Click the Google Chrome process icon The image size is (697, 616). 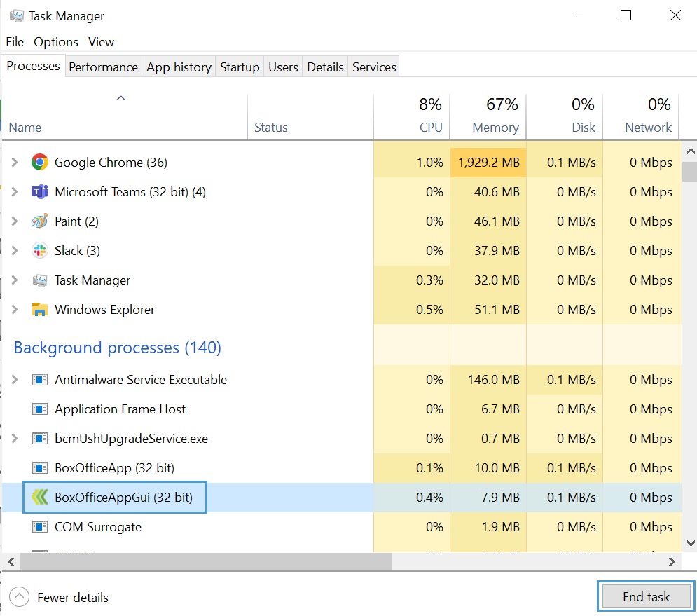[x=40, y=163]
